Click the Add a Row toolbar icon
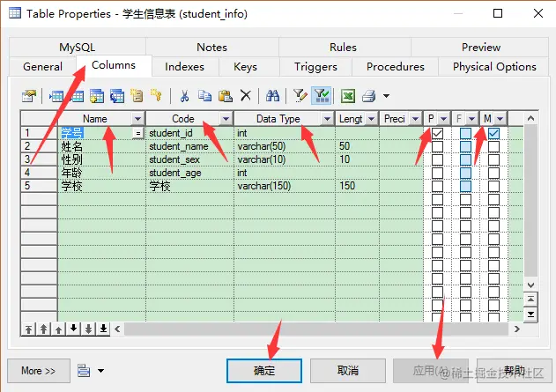The image size is (556, 392). tap(77, 96)
